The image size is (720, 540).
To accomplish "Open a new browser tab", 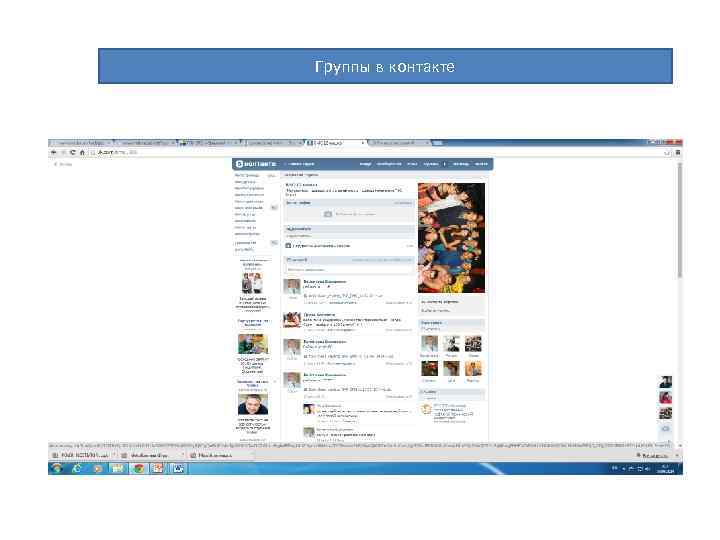I will 438,143.
